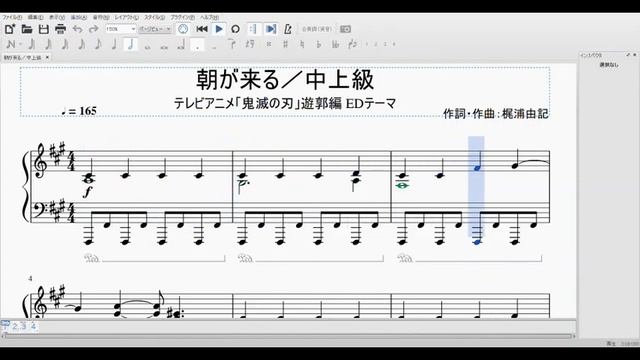Switch to voice 4
Screen dimensions: 640x360
click(x=394, y=44)
